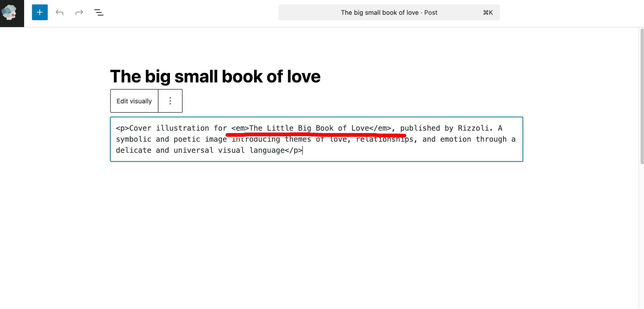
Task: Click the blue block inserter plus button
Action: click(40, 12)
